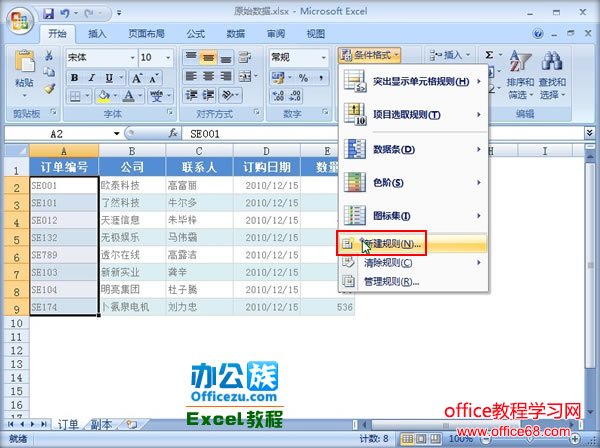The image size is (600, 448).
Task: Switch to the Formulas tab
Action: tap(196, 34)
